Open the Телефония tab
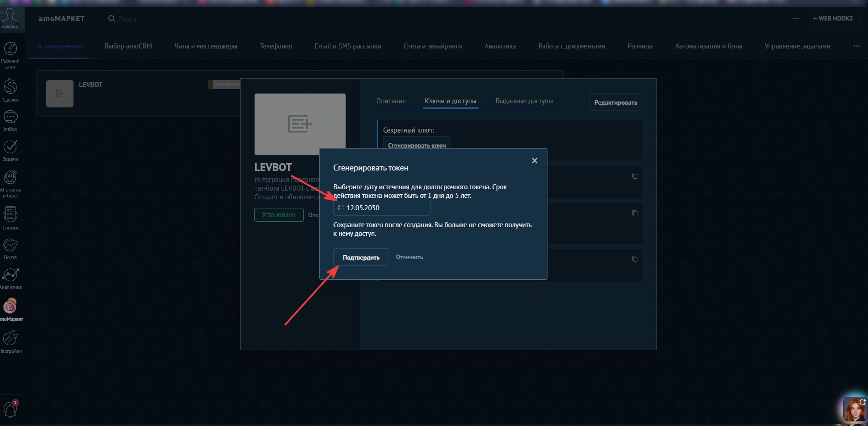This screenshot has height=426, width=868. (x=276, y=46)
